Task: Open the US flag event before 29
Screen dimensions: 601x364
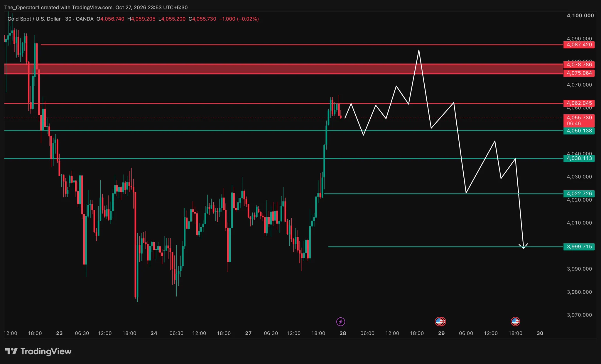Action: pyautogui.click(x=439, y=322)
